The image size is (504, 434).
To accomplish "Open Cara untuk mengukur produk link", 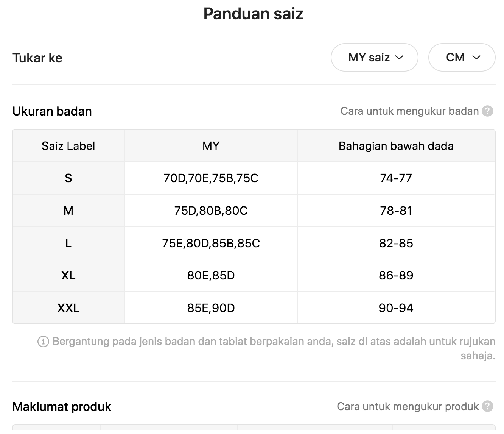I will (408, 406).
